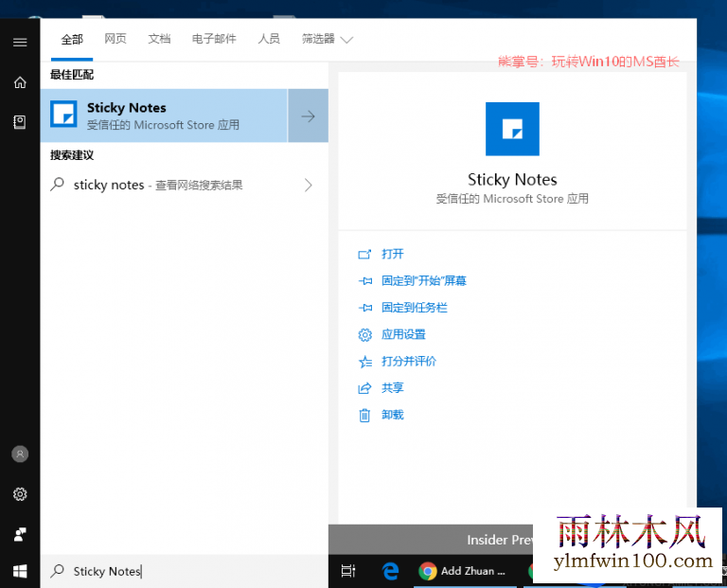727x588 pixels.
Task: Click 打开 to launch Sticky Notes
Action: click(392, 254)
